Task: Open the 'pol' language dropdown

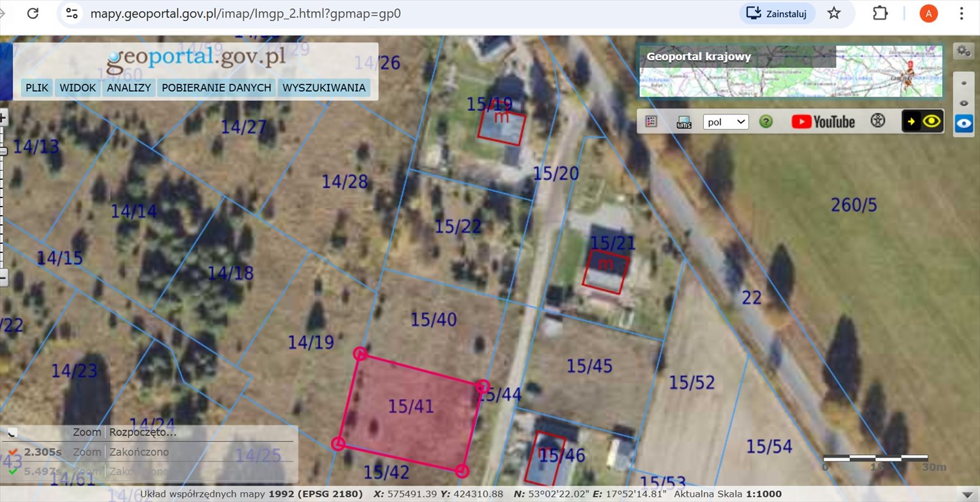Action: [x=726, y=122]
